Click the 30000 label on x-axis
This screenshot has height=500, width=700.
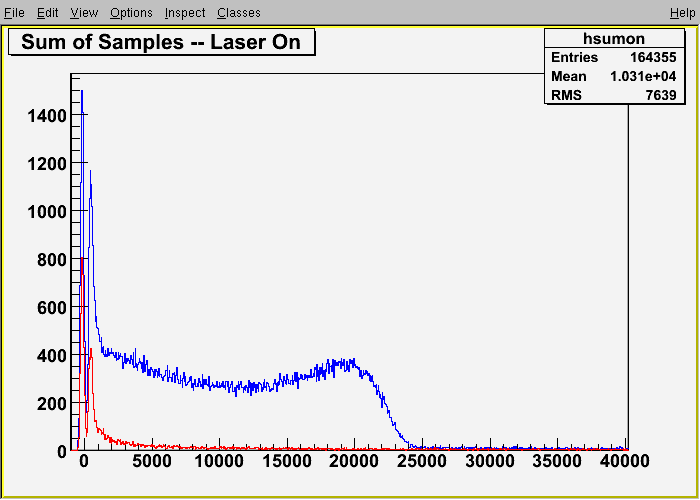(490, 461)
